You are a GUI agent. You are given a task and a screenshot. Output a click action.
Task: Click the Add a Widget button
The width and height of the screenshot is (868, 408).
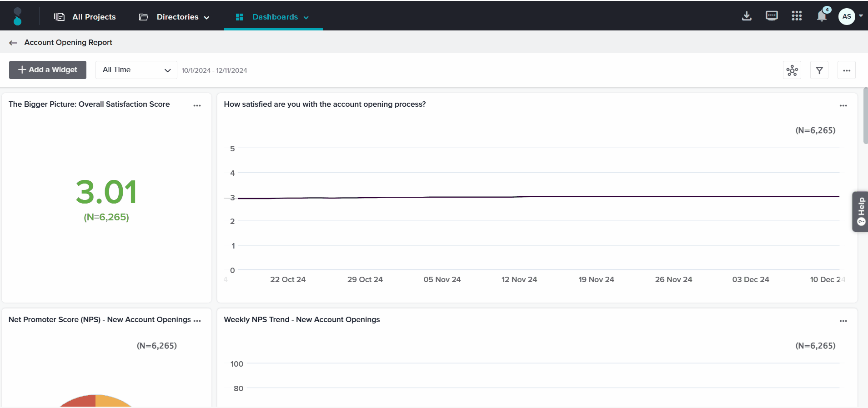[48, 70]
